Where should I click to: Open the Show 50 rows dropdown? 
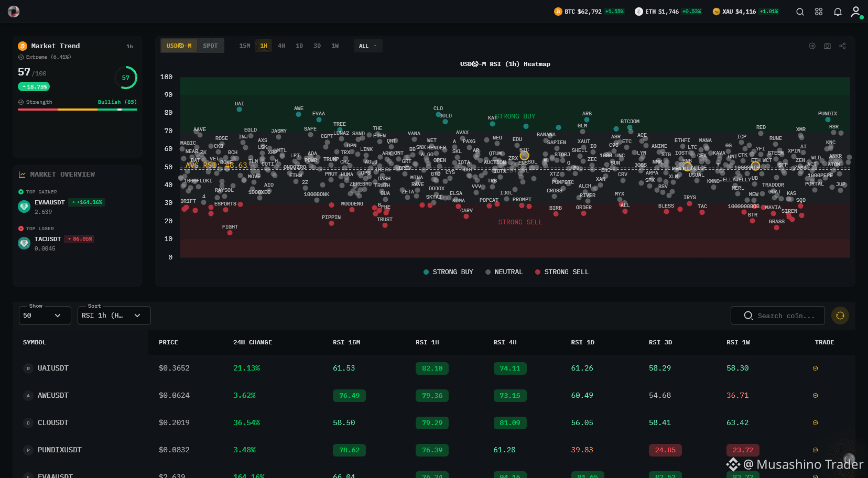point(45,316)
